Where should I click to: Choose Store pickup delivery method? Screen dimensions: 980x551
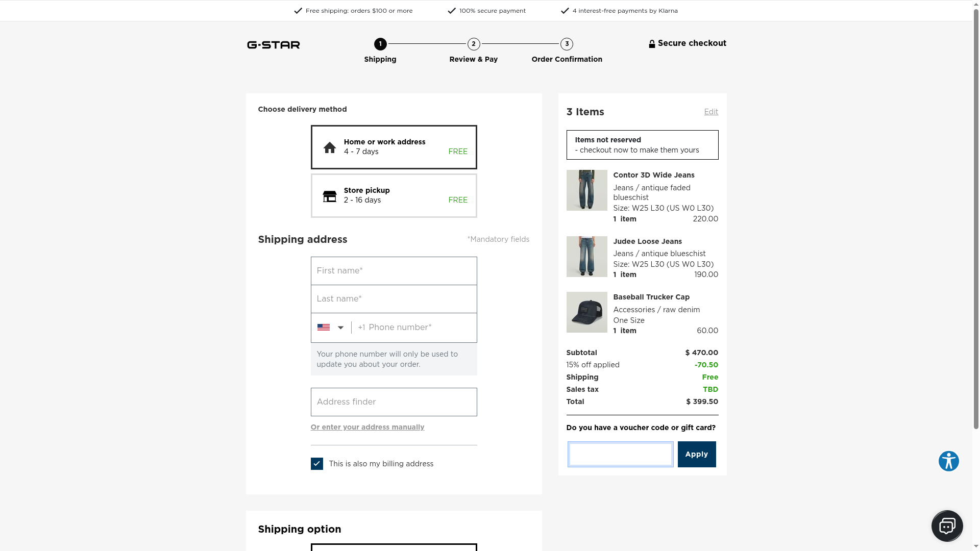tap(394, 196)
